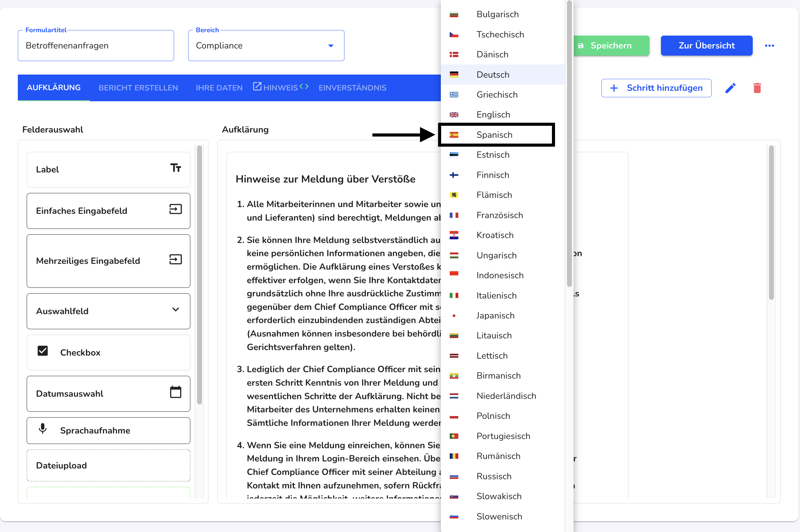Viewport: 800px width, 532px height.
Task: Open the three-dots more options menu
Action: [x=769, y=45]
